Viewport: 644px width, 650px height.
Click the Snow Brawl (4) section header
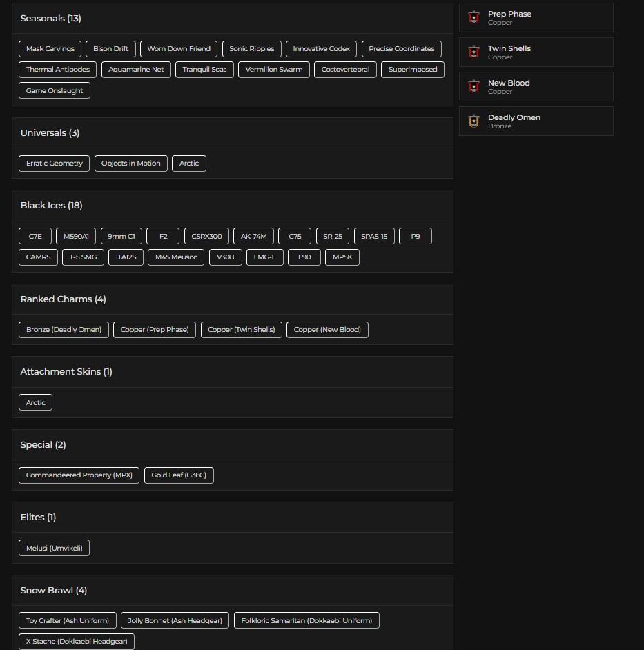point(53,591)
